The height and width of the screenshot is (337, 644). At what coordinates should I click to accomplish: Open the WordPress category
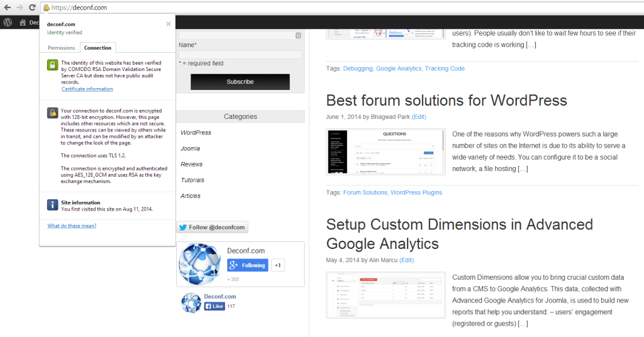(196, 133)
